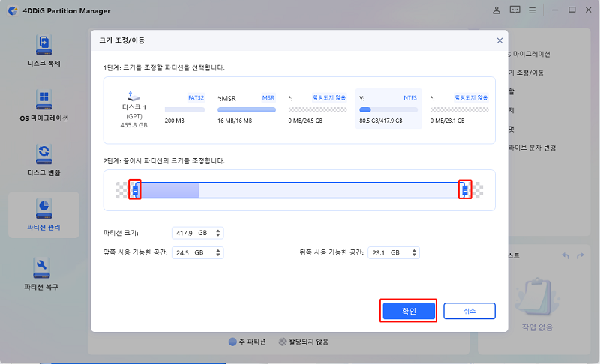Viewport: 600px width, 364px height.
Task: Click the 작업 없음 empty task label
Action: pos(537,327)
